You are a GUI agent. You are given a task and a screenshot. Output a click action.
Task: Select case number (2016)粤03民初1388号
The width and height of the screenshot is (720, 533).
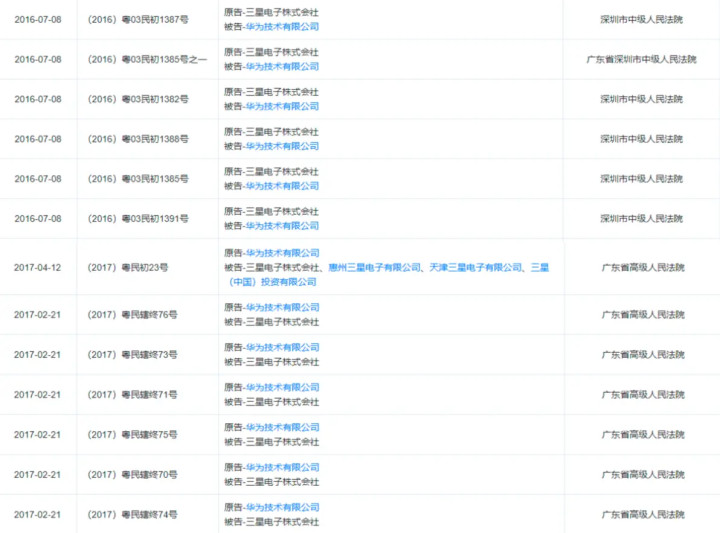pos(138,139)
